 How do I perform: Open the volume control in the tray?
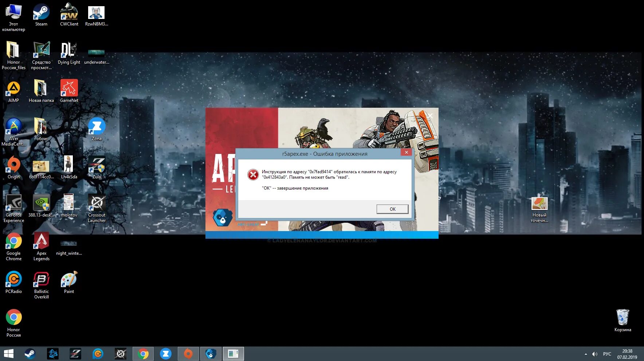[595, 354]
